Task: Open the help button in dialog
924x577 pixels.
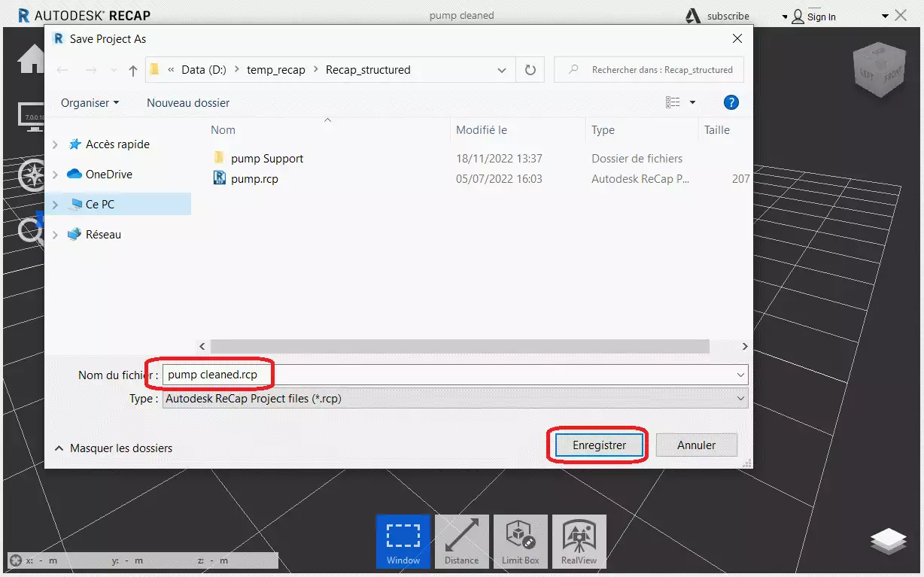Action: coord(731,103)
